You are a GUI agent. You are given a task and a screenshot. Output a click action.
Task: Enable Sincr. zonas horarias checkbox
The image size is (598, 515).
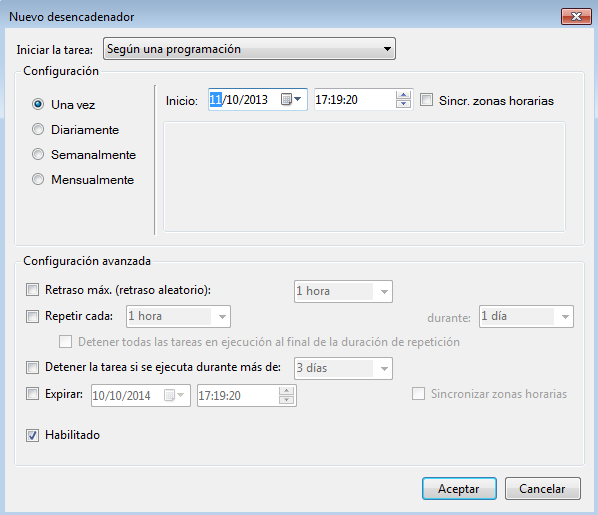[x=426, y=100]
